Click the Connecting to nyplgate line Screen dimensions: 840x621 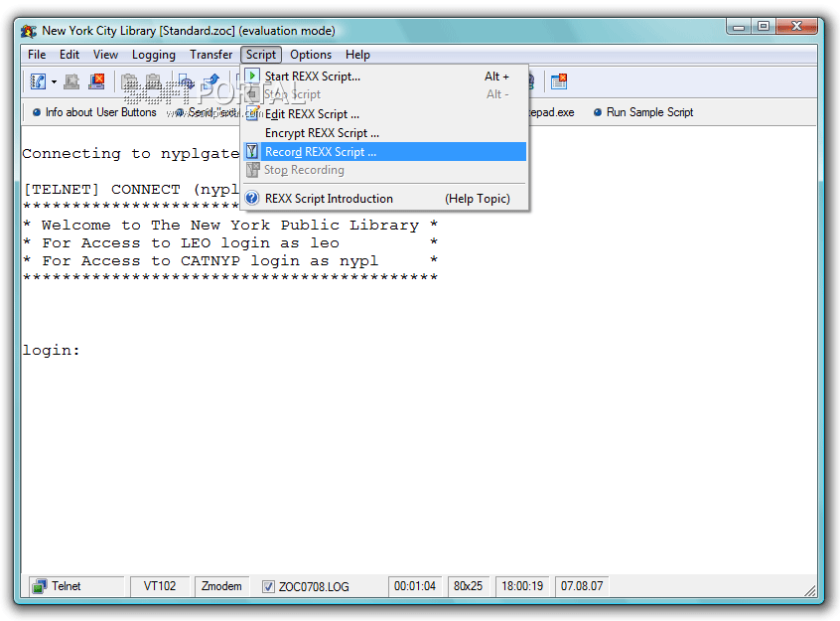click(130, 153)
